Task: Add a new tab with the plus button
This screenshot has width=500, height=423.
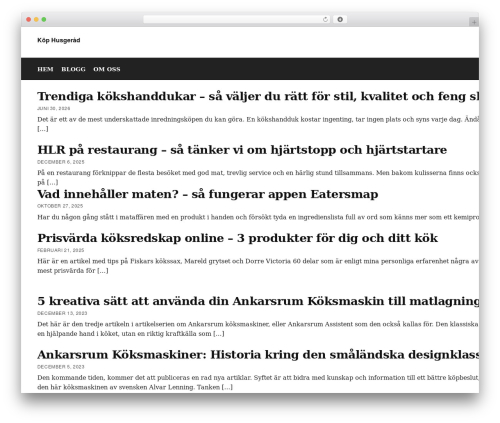Action: tap(474, 22)
